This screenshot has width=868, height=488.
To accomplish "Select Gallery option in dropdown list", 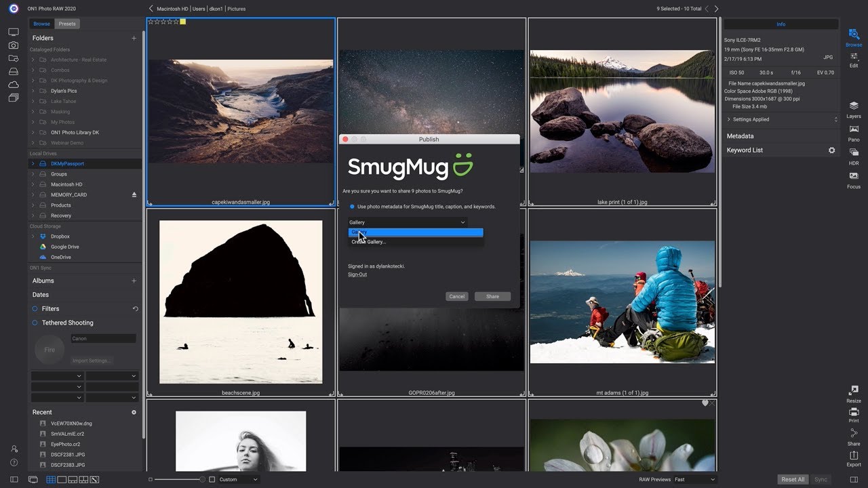I will (416, 232).
